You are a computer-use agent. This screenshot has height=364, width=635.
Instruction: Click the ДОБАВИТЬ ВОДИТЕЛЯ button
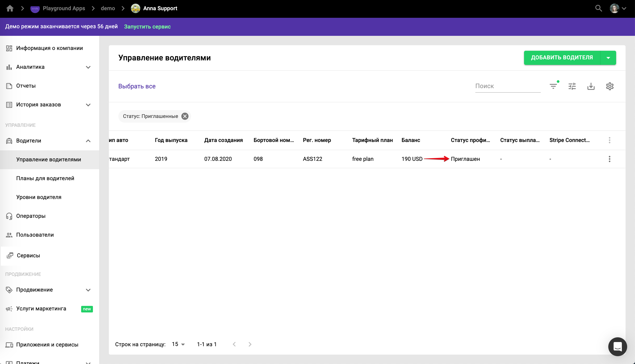[562, 58]
